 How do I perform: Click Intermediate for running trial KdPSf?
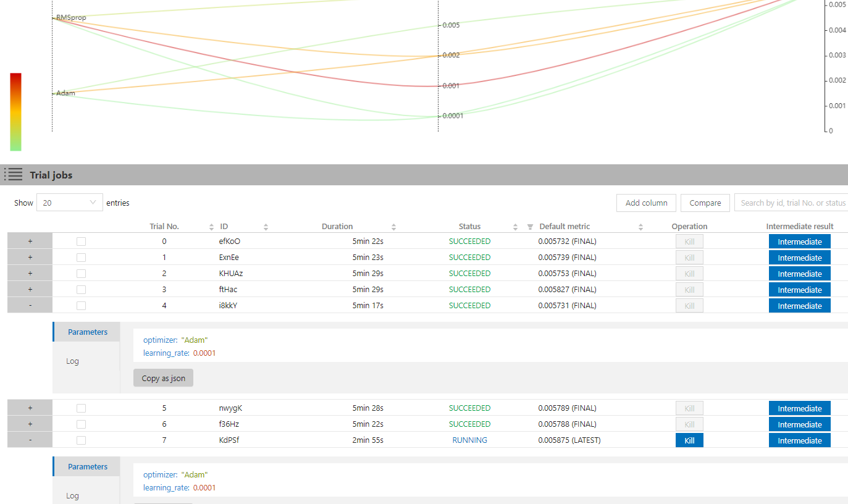click(x=800, y=440)
